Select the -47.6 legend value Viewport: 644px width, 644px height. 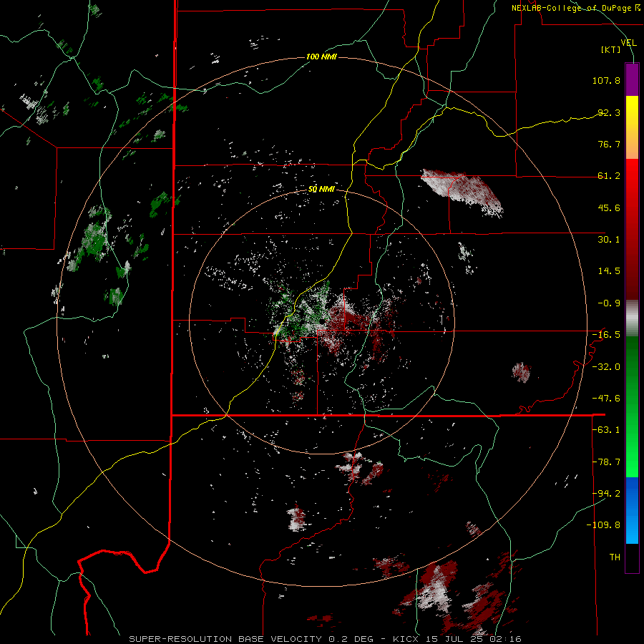click(606, 399)
